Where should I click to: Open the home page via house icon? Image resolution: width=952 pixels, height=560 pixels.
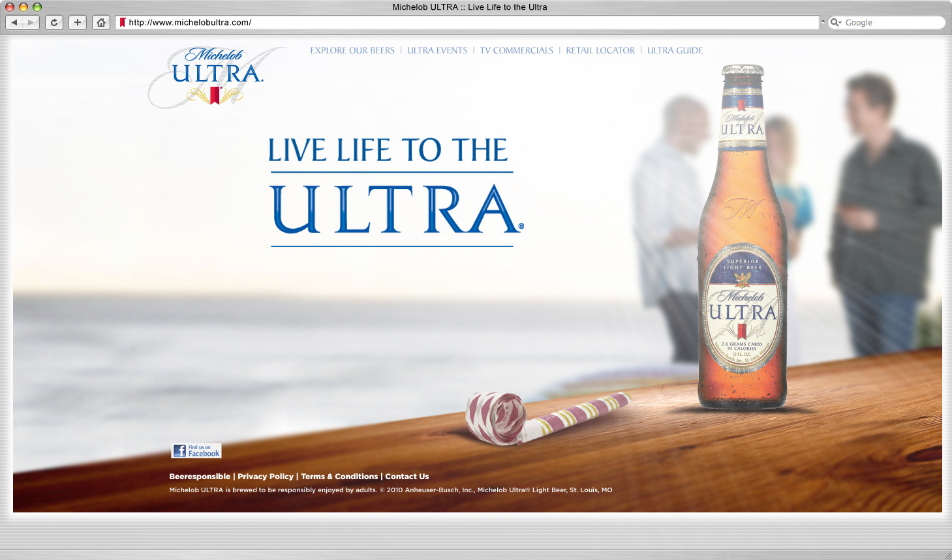pos(101,22)
